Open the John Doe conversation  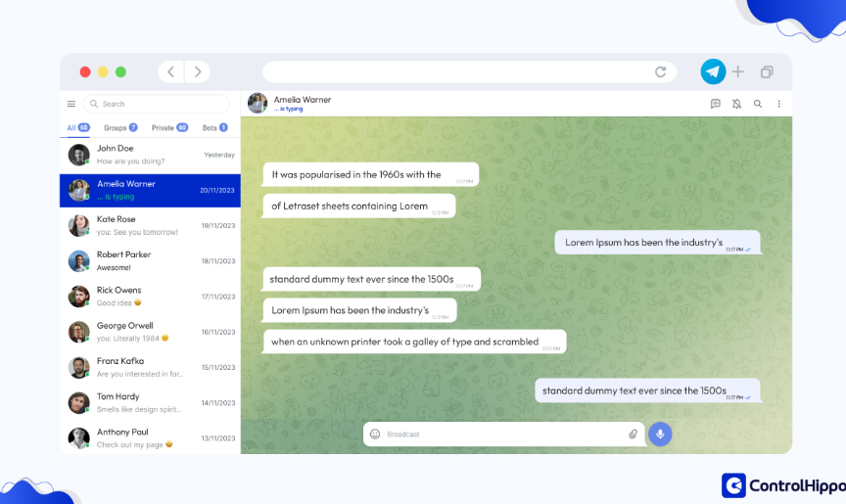pos(150,155)
